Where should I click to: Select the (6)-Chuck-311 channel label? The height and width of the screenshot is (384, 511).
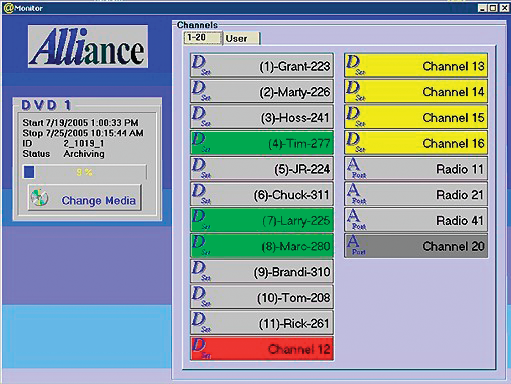pos(292,195)
